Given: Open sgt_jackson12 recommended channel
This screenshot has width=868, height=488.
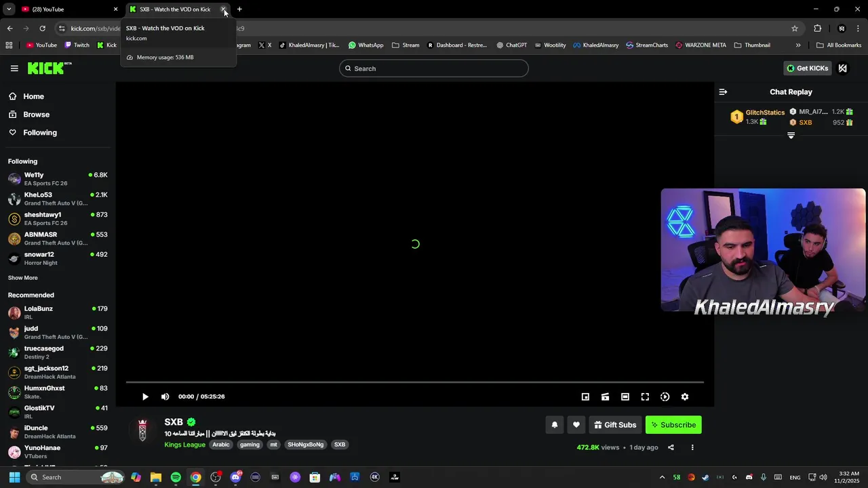Looking at the screenshot, I should [58, 372].
